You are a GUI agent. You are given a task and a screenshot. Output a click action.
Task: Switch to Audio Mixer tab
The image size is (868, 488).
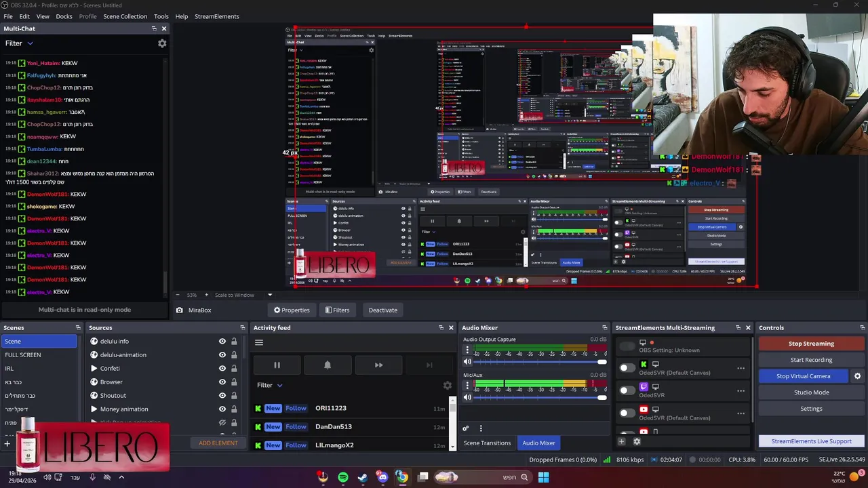538,443
